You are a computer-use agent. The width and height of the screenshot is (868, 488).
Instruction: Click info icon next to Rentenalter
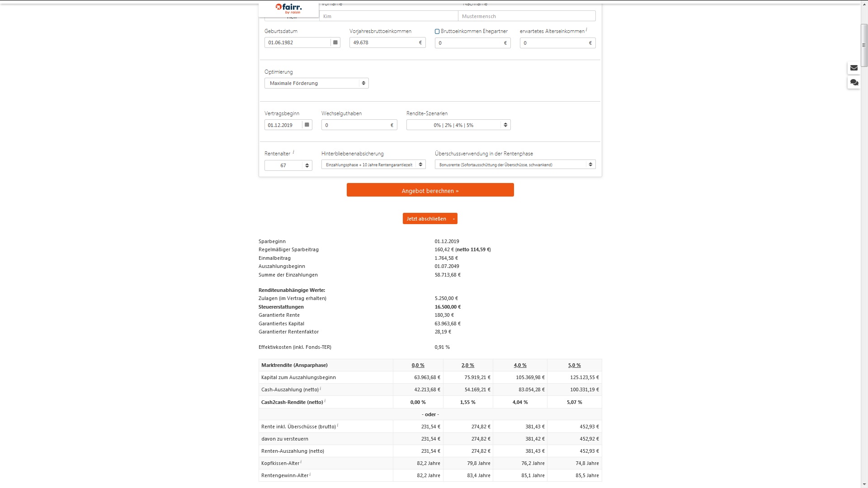(x=293, y=152)
